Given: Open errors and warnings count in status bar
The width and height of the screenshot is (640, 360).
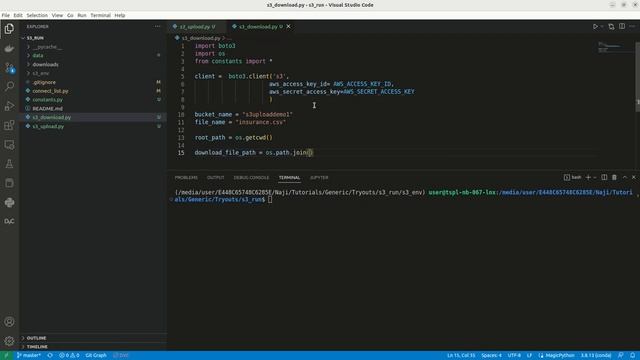Looking at the screenshot, I should pyautogui.click(x=69, y=356).
